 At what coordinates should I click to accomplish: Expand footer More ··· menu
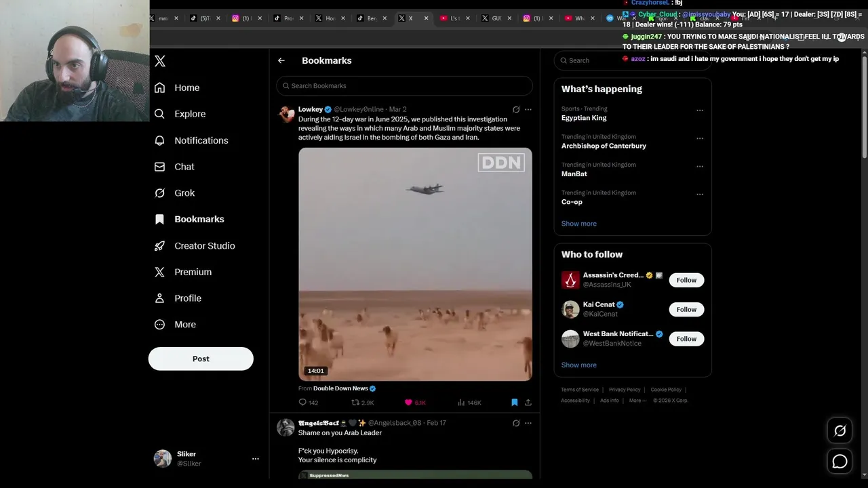click(x=636, y=401)
